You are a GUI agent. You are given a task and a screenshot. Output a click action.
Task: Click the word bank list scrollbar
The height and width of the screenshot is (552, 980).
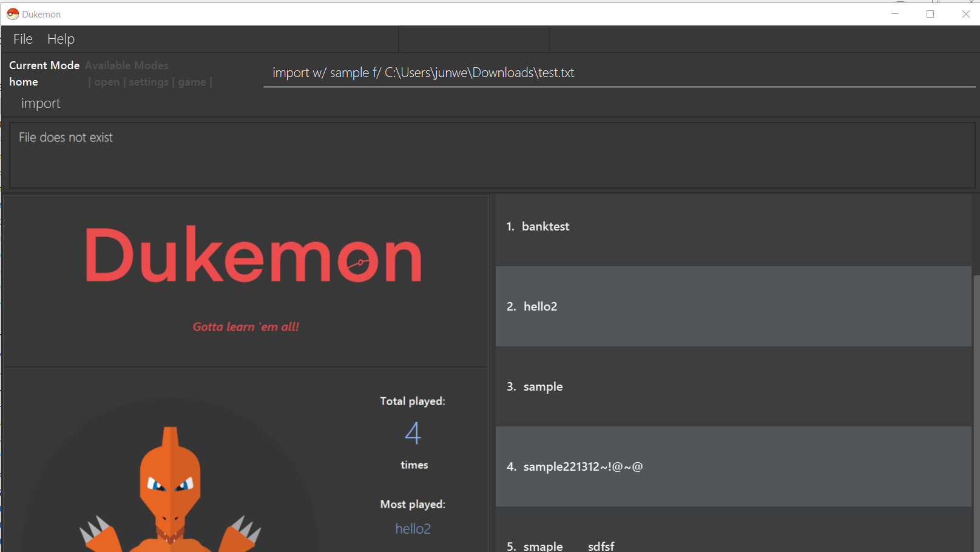click(976, 412)
